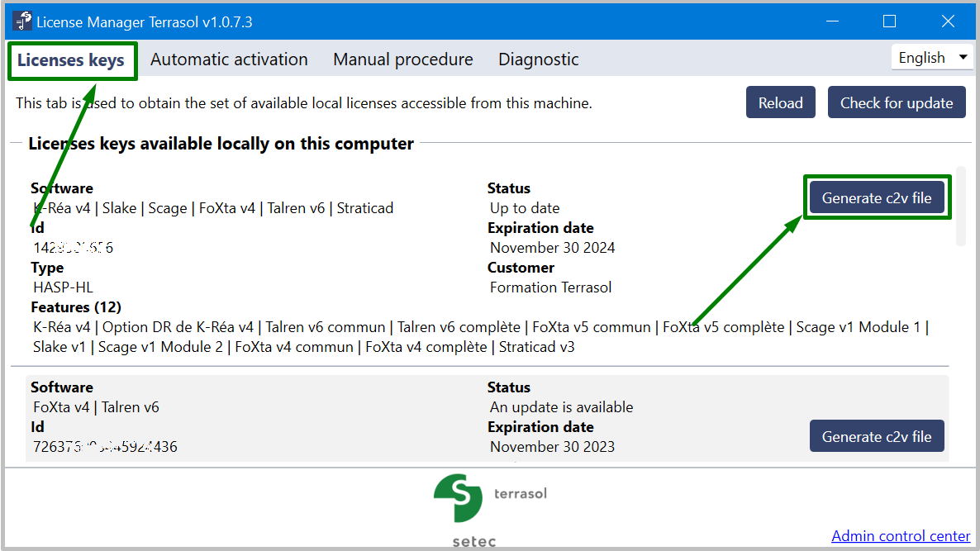Maximize the License Manager window
Viewport: 980px width, 551px height.
(x=889, y=21)
